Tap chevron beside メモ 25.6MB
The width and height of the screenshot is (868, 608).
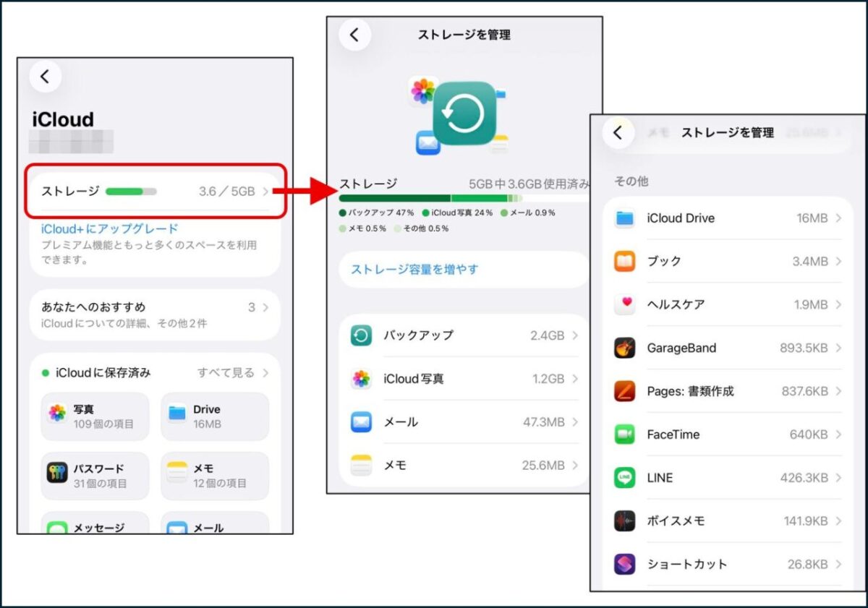coord(575,466)
